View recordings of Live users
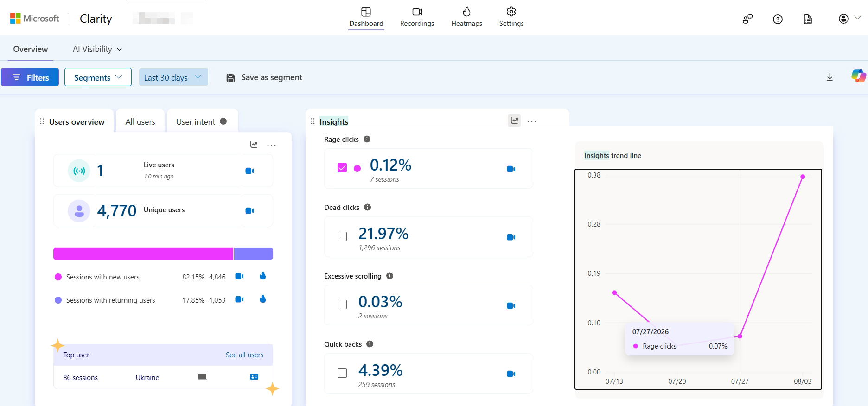 point(249,171)
